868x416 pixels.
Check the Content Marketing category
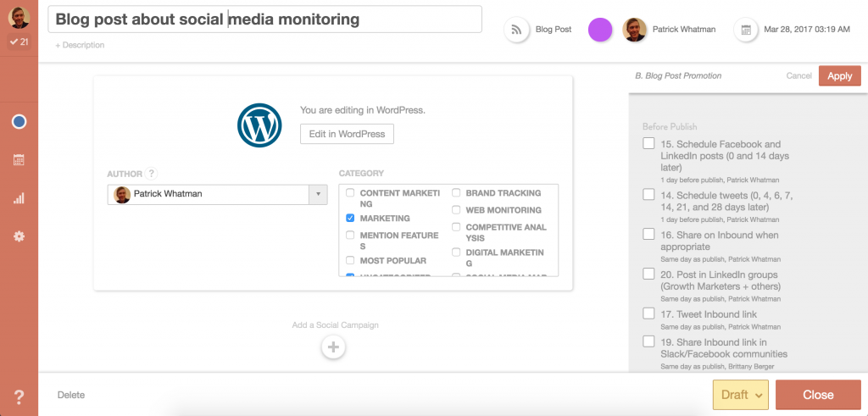click(x=350, y=193)
